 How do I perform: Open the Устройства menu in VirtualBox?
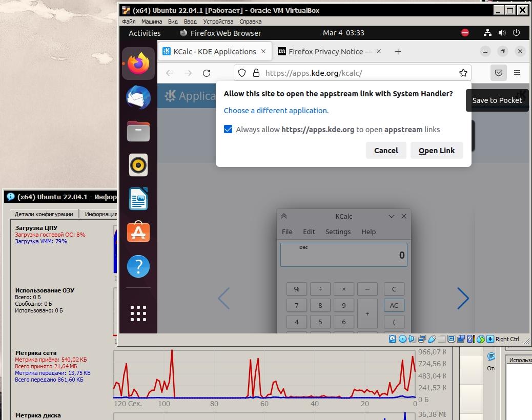pyautogui.click(x=218, y=22)
